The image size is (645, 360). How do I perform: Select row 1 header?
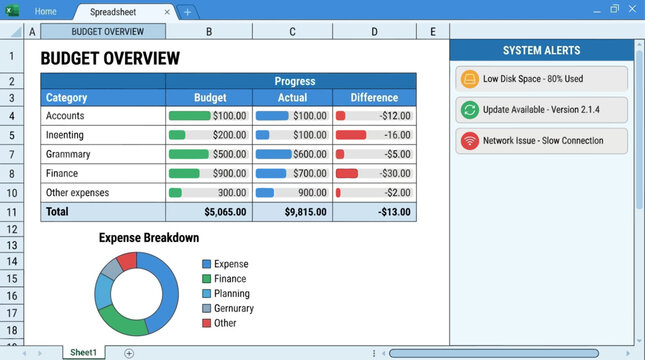click(12, 56)
